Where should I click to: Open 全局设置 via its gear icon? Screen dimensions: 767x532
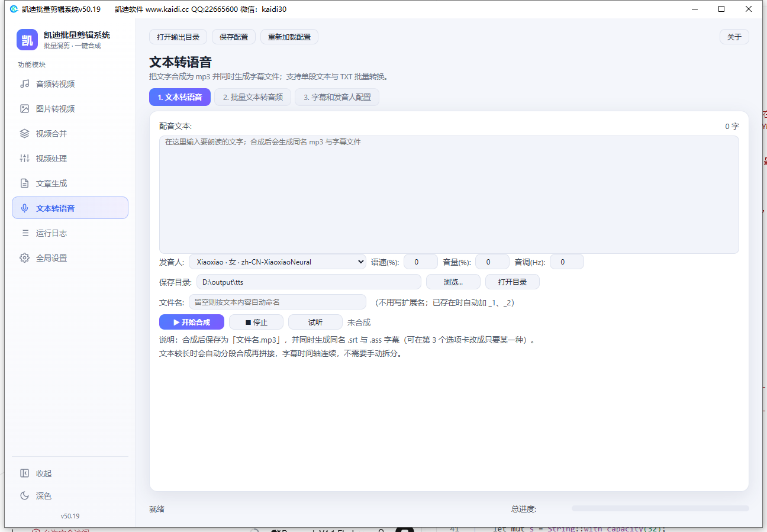25,258
